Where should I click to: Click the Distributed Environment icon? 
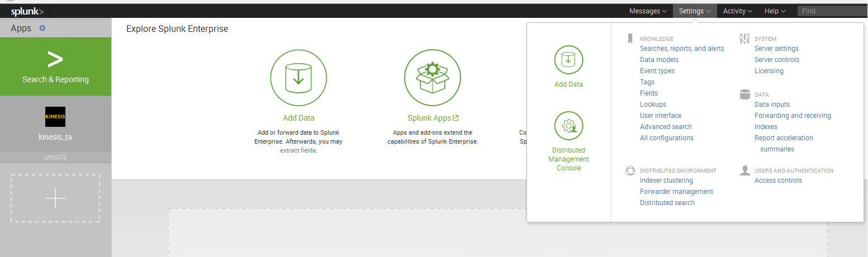(x=630, y=170)
